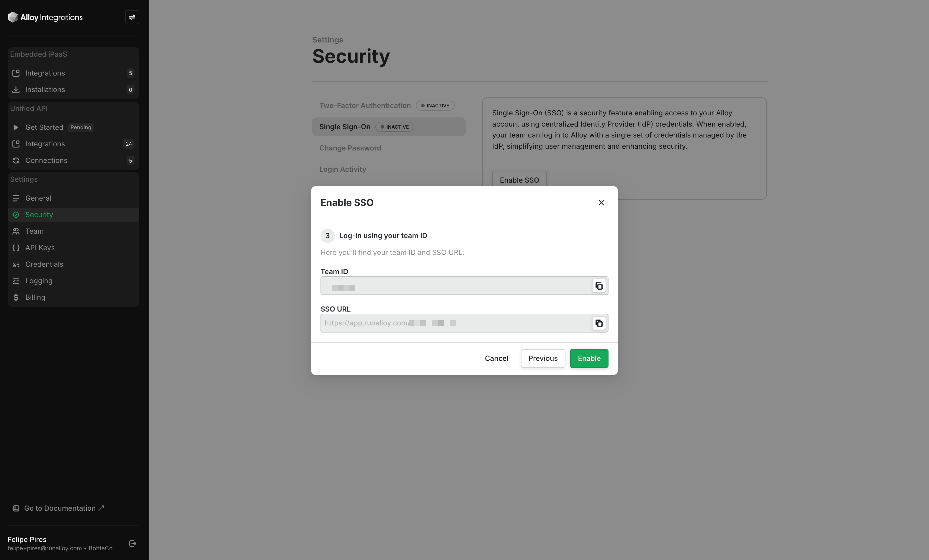Copy the Team ID value
The height and width of the screenshot is (560, 929).
coord(599,286)
